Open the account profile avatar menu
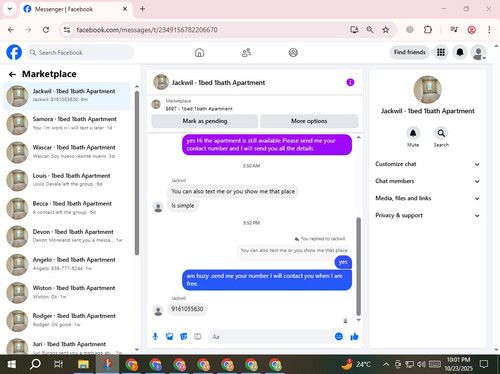500x374 pixels. [479, 53]
